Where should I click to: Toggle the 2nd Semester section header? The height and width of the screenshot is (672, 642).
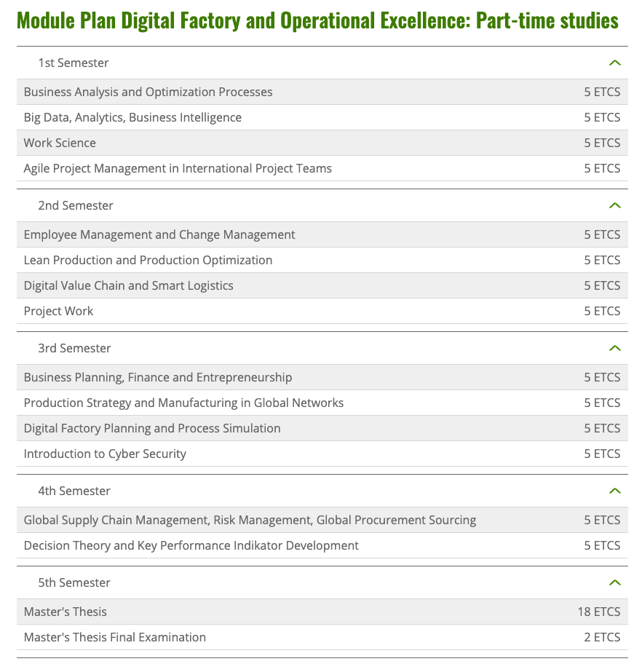click(322, 205)
